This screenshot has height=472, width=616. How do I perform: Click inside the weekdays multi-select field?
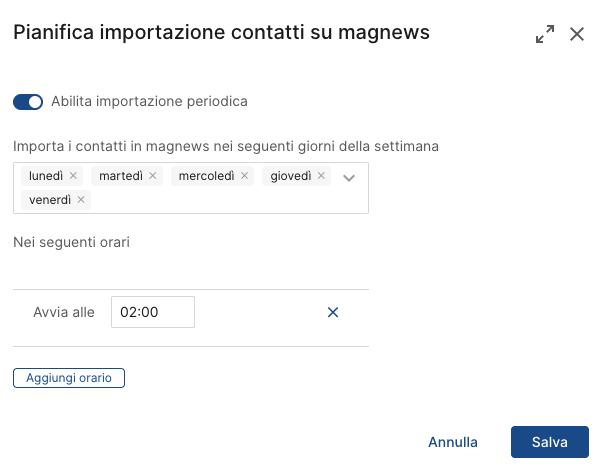click(x=220, y=200)
